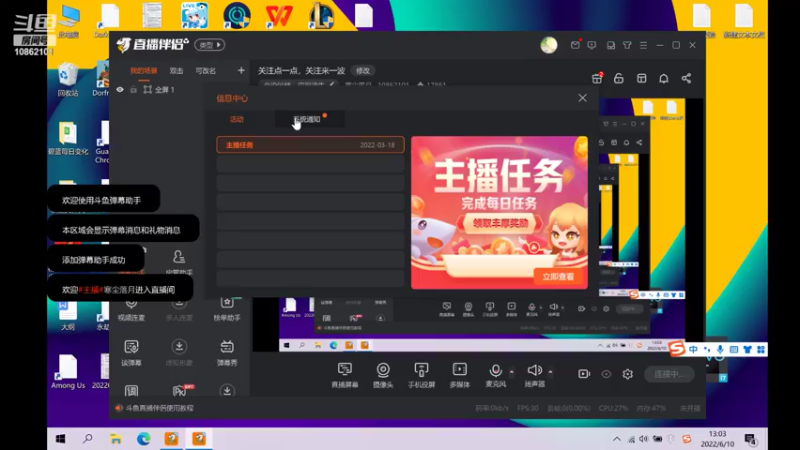800x450 pixels.
Task: Toggle the unlock padlock icon in toolbar
Action: pos(619,78)
